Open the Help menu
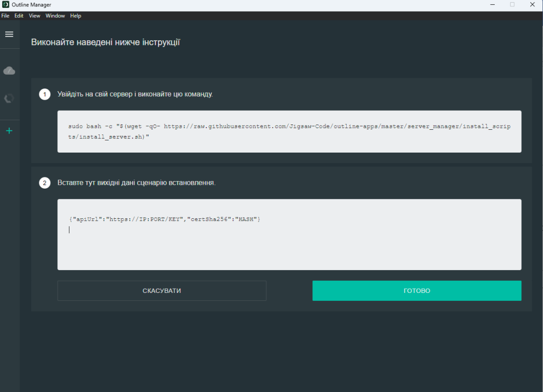543x392 pixels. 76,16
